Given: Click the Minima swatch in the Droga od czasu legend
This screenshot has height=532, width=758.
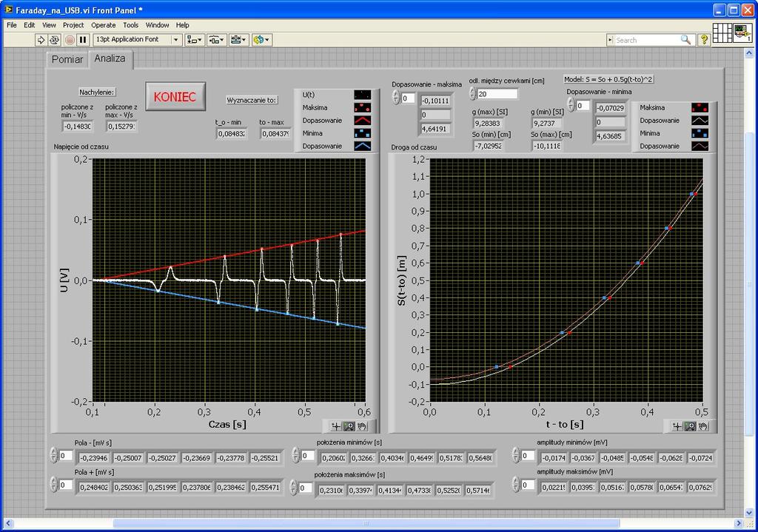Looking at the screenshot, I should (700, 133).
